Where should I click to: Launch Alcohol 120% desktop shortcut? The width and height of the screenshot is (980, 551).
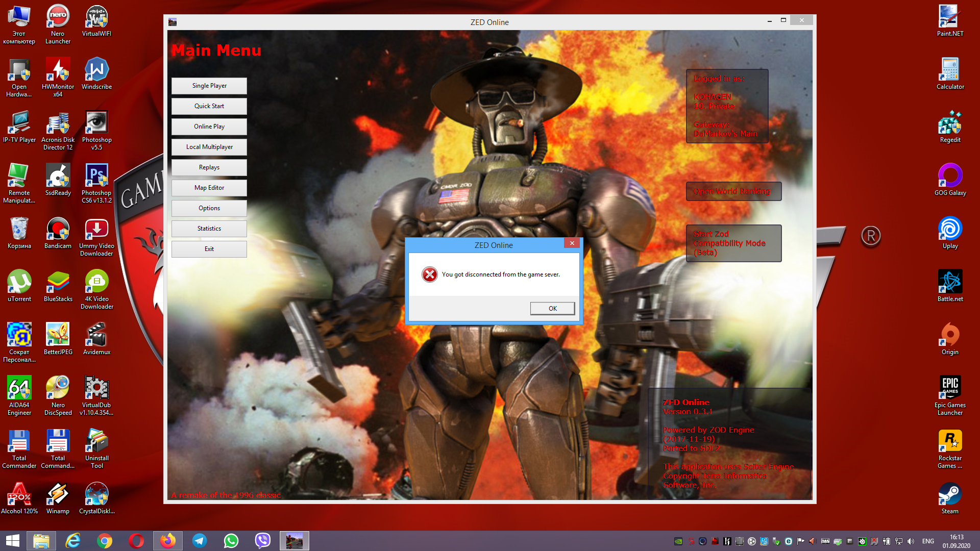(19, 498)
